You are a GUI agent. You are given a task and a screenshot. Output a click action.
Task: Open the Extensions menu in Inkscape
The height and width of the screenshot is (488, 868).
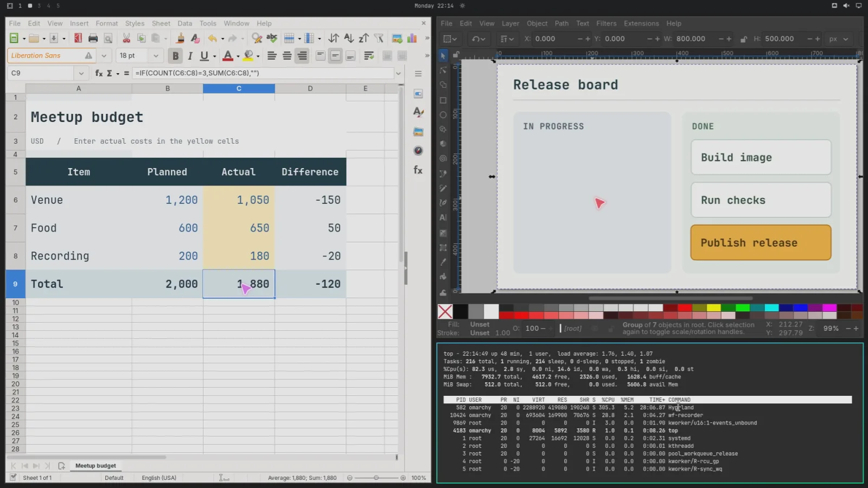(x=641, y=23)
